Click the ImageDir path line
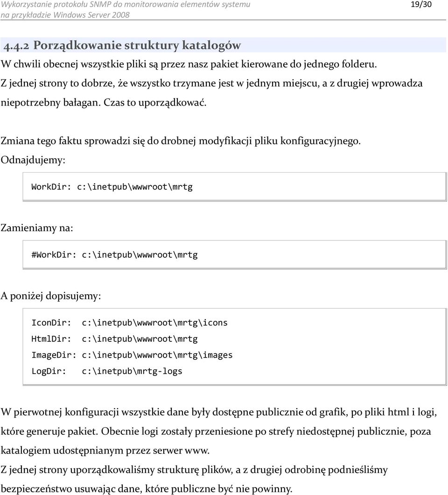 point(132,355)
